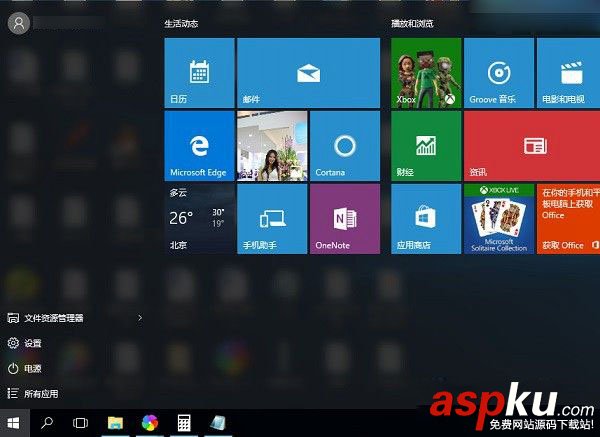This screenshot has height=437, width=600.
Task: Open the 电影和电视 tile
Action: click(x=568, y=73)
